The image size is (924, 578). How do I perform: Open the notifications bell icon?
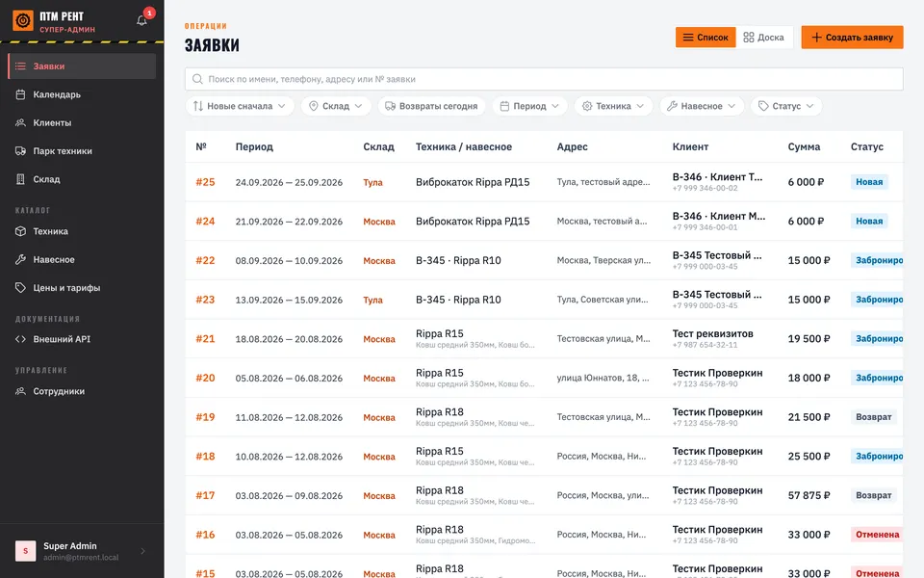(x=142, y=20)
